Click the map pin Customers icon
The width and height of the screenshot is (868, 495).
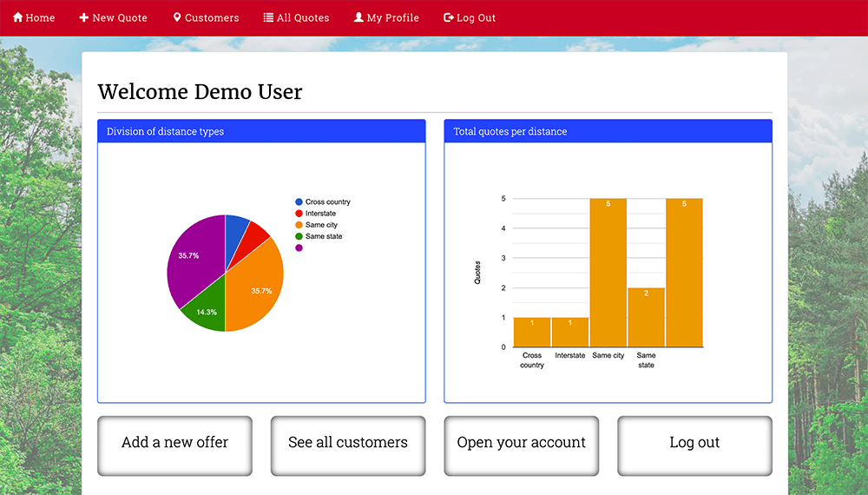click(177, 17)
